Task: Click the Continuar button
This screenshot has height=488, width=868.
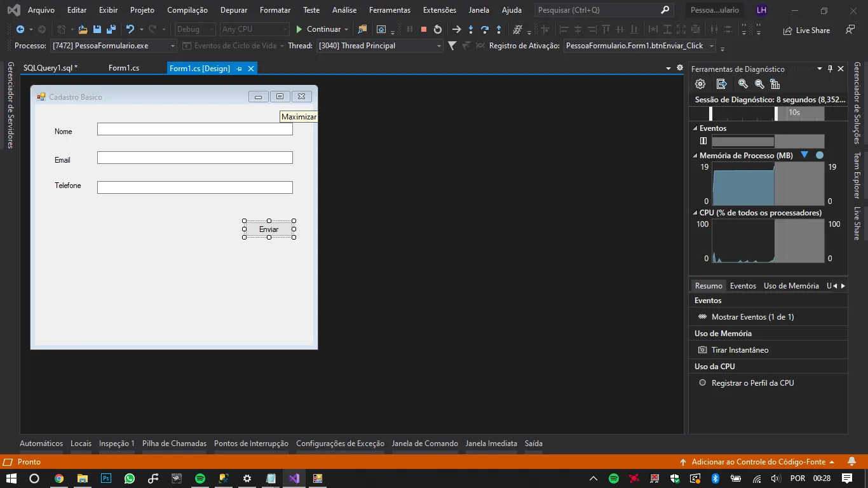Action: pyautogui.click(x=318, y=29)
